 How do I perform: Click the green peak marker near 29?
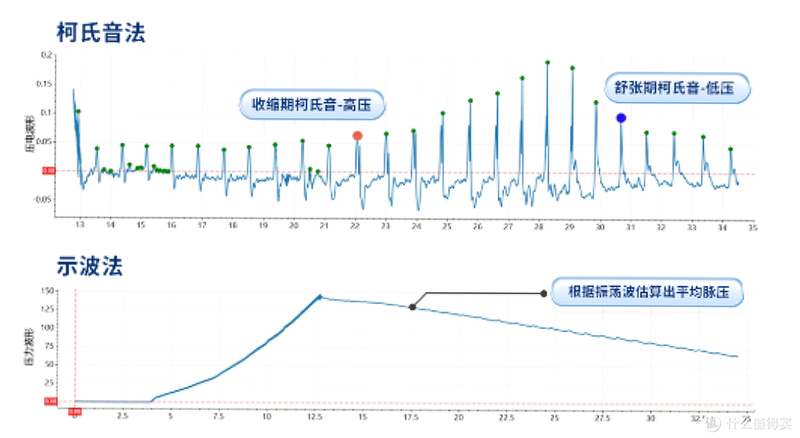(572, 68)
